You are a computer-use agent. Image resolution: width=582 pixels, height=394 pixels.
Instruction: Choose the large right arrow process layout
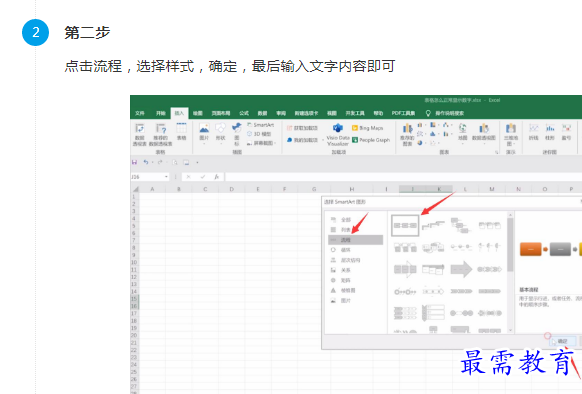[x=461, y=269]
